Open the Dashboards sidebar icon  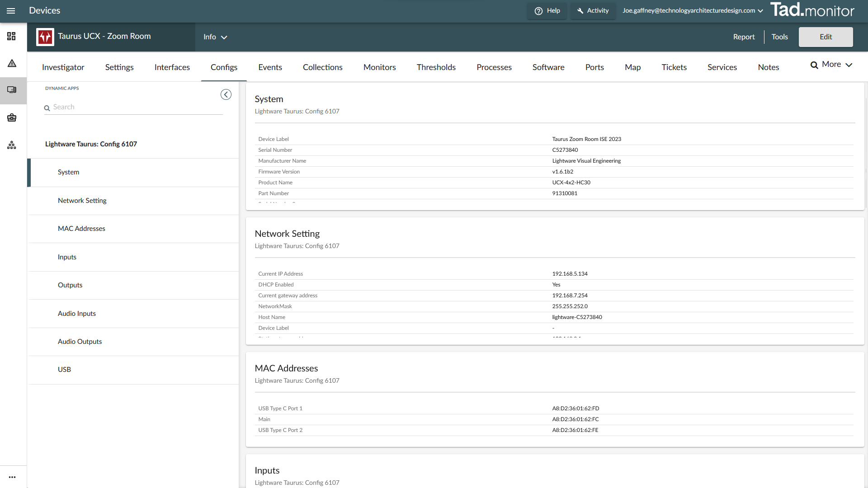point(12,36)
